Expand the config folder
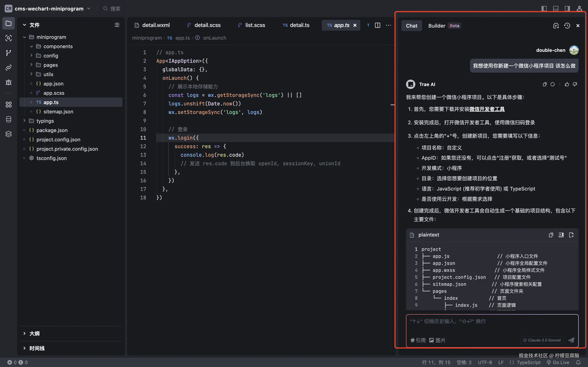The height and width of the screenshot is (367, 588). (51, 56)
